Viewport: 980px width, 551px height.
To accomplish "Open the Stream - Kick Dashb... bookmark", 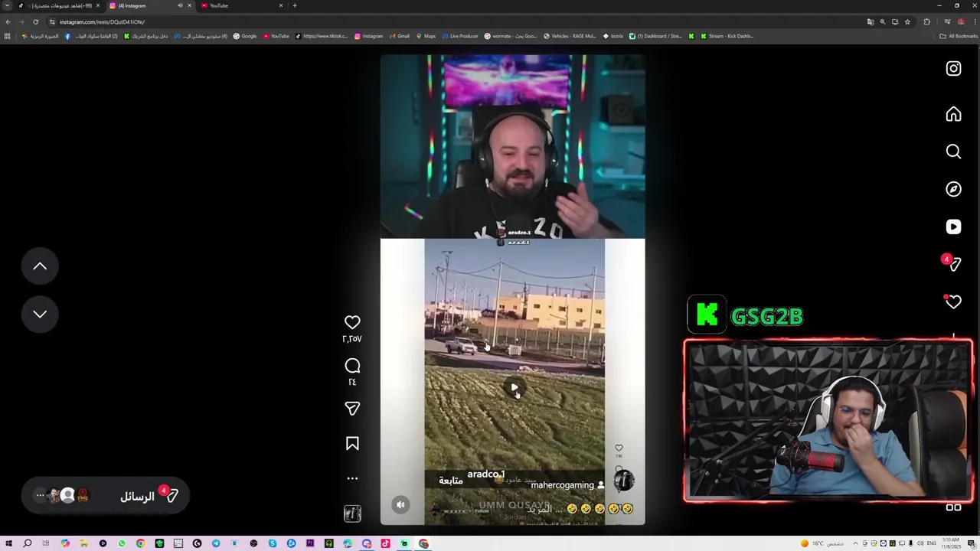I will (x=727, y=36).
